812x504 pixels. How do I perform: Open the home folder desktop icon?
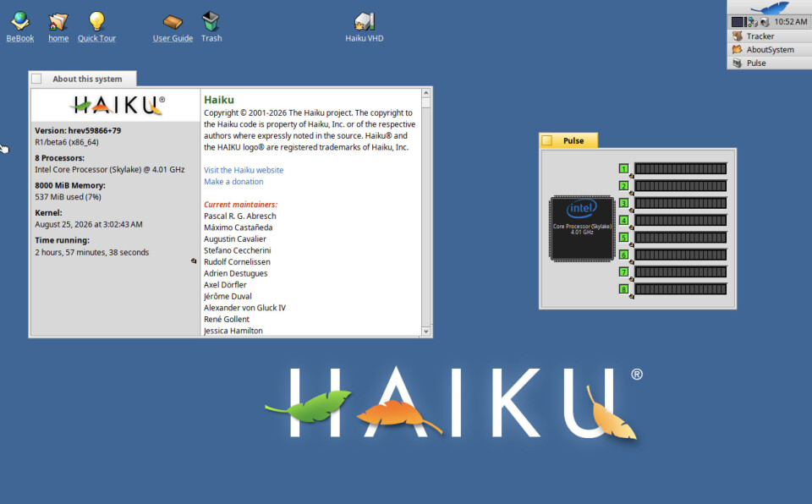58,21
